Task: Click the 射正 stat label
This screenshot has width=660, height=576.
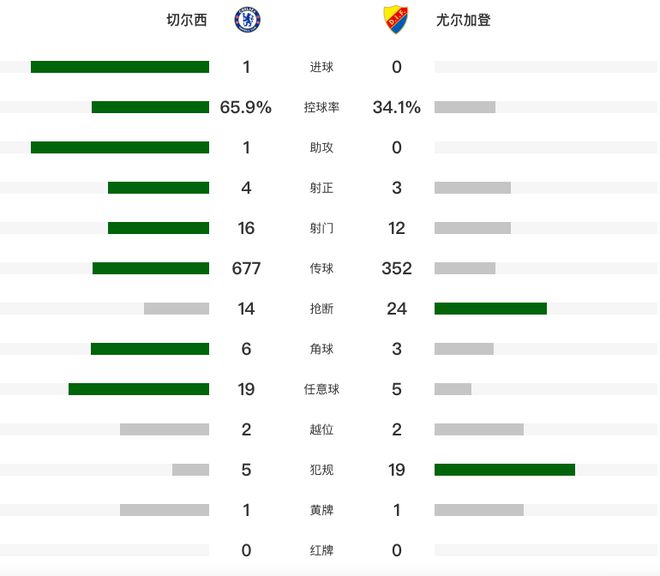Action: tap(322, 188)
